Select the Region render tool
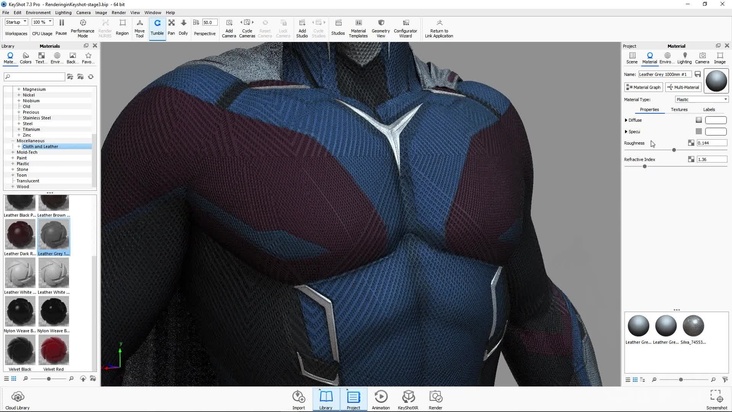Image resolution: width=732 pixels, height=412 pixels. (122, 28)
